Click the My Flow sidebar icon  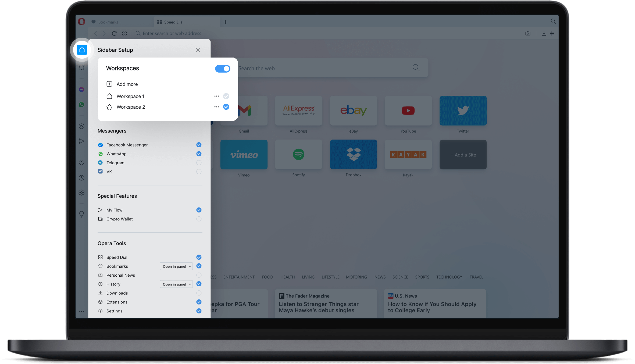[81, 141]
